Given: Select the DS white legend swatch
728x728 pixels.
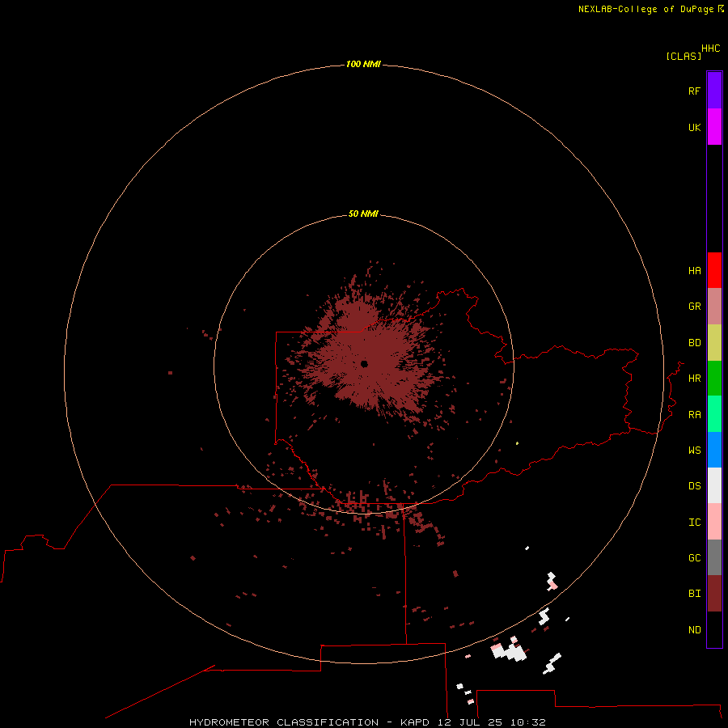Looking at the screenshot, I should [714, 485].
